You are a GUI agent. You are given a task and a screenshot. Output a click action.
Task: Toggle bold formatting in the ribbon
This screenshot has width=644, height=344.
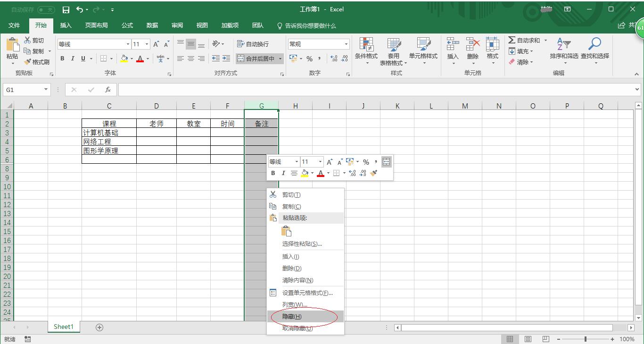62,58
